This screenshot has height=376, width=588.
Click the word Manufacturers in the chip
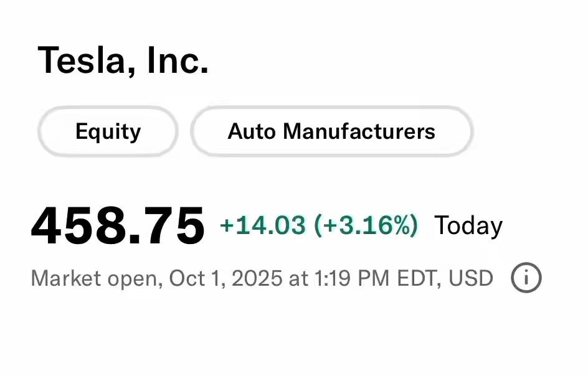click(x=359, y=131)
